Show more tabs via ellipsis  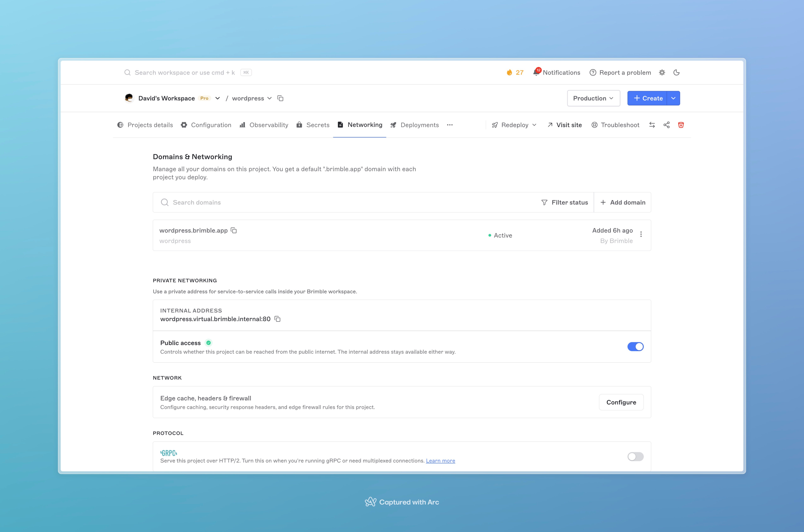coord(450,125)
